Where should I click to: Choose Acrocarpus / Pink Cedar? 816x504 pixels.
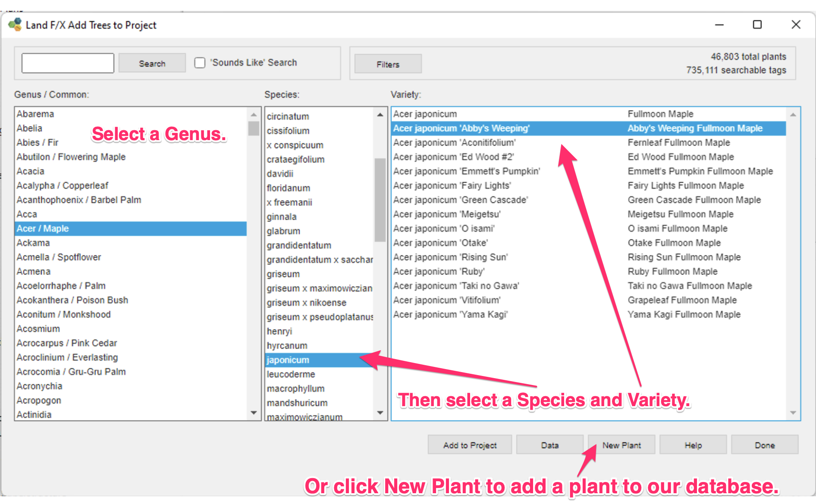(131, 343)
